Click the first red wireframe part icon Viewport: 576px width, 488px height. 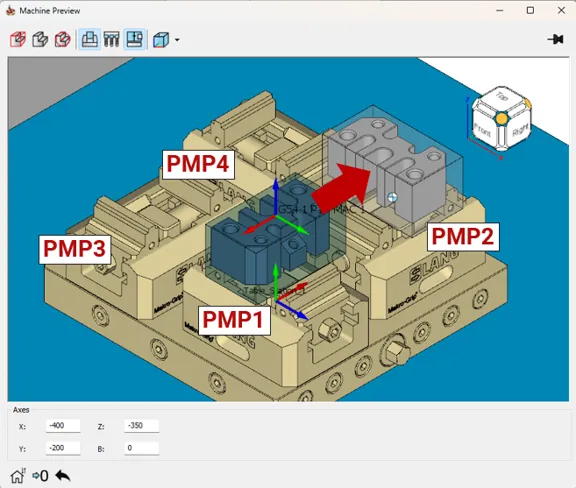click(x=18, y=39)
